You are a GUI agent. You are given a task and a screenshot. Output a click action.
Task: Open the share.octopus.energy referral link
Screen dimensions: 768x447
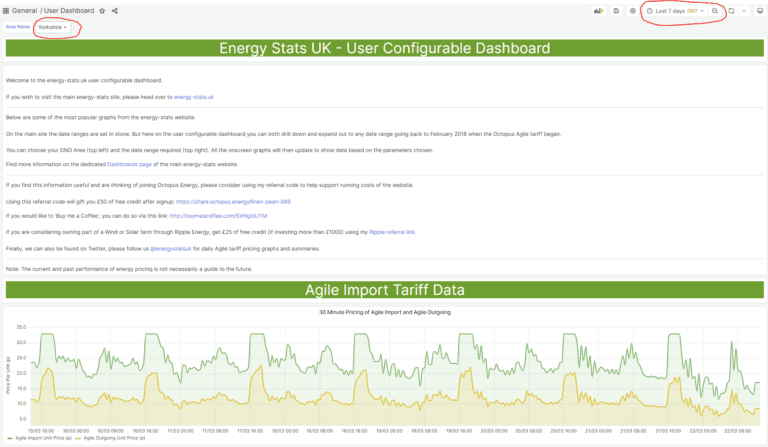[x=233, y=202]
